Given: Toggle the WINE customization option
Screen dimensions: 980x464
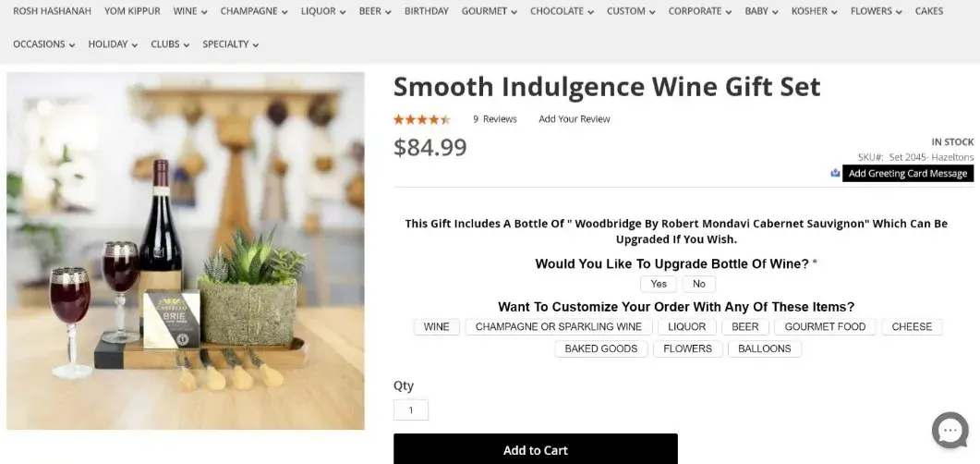Looking at the screenshot, I should 437,327.
